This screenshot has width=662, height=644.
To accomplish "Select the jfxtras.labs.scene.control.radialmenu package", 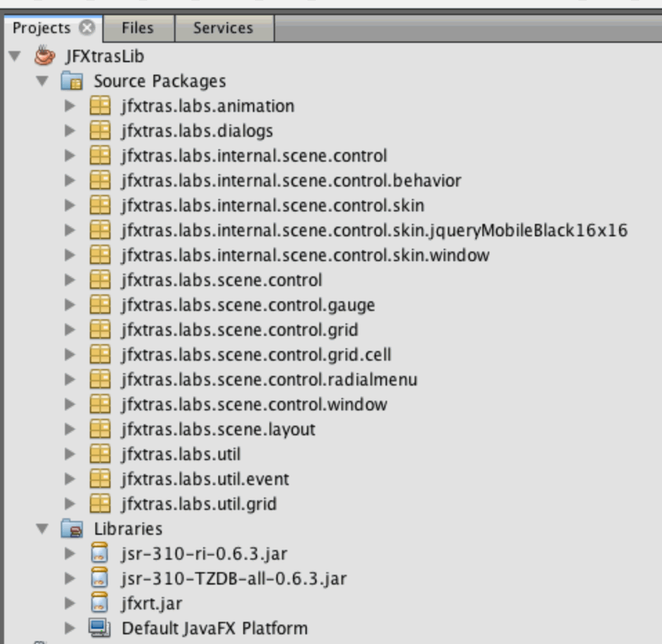I will pyautogui.click(x=269, y=380).
